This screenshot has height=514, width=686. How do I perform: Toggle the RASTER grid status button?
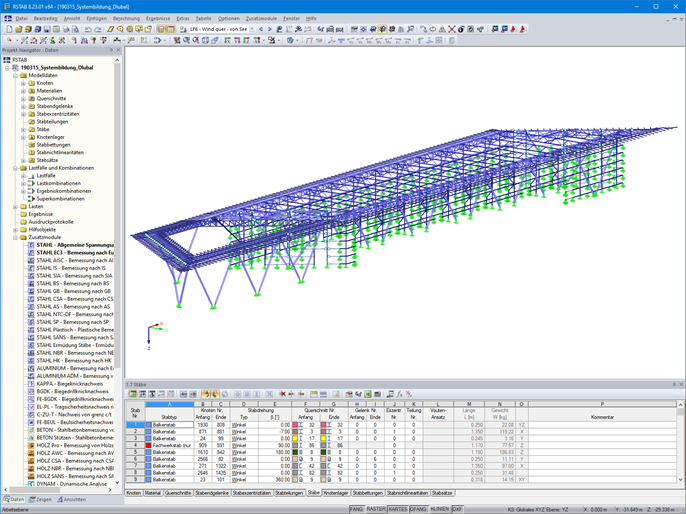coord(376,508)
